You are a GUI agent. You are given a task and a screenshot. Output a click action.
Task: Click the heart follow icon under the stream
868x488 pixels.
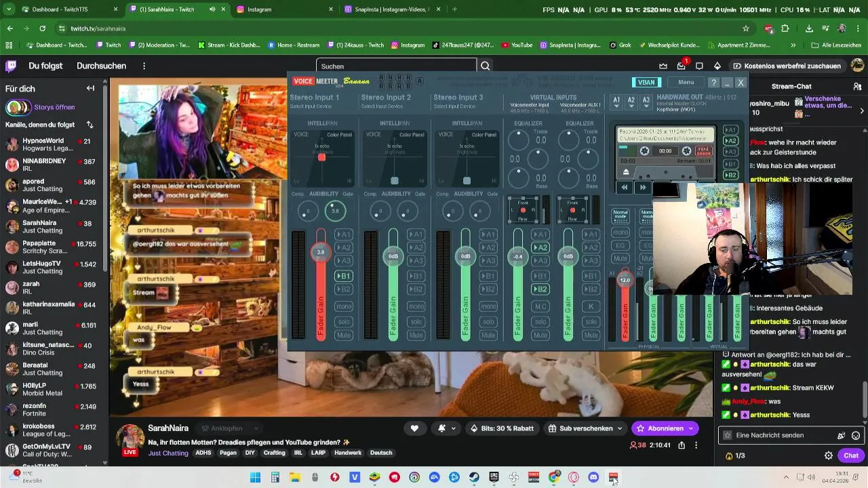coord(414,428)
